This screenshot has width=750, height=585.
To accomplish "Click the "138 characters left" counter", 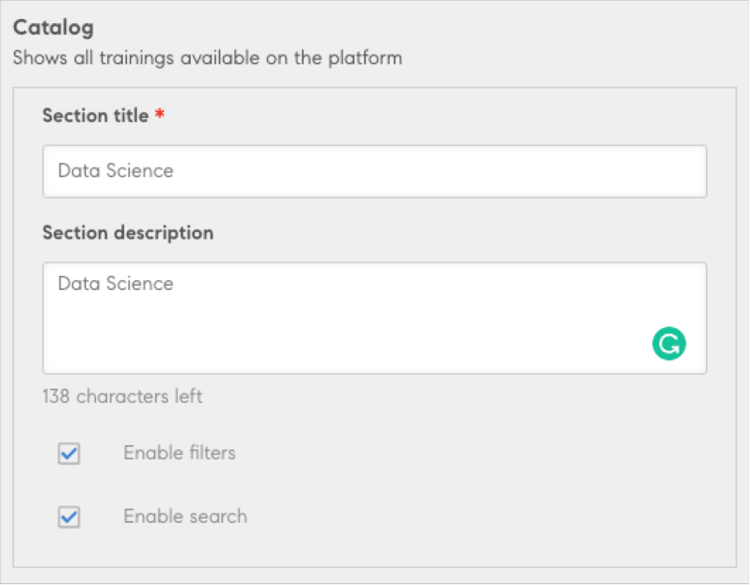I will (122, 397).
